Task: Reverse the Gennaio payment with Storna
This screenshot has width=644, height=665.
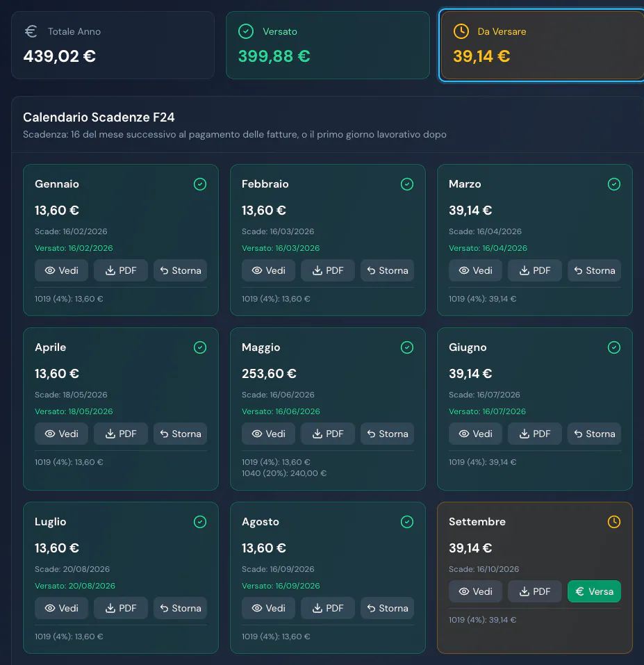Action: [180, 270]
